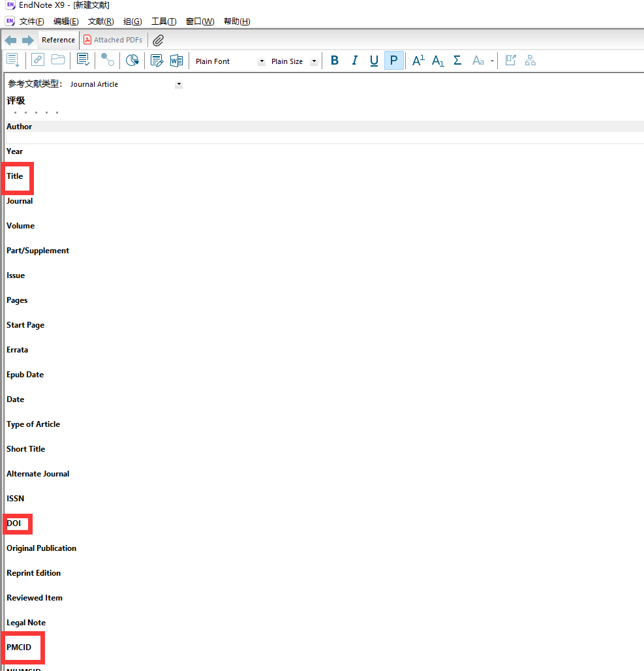Screen dimensions: 644x671
Task: Click the find reference updates icon
Action: tap(108, 60)
